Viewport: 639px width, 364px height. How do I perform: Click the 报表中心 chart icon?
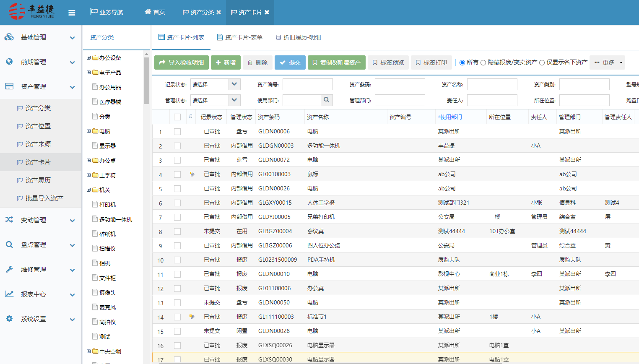tap(9, 294)
